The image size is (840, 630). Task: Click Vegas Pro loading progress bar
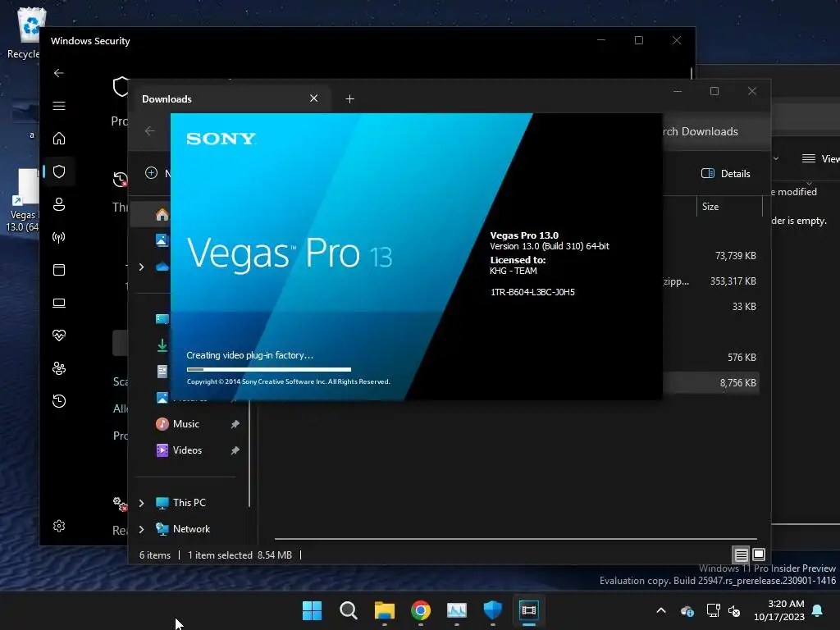pos(269,369)
